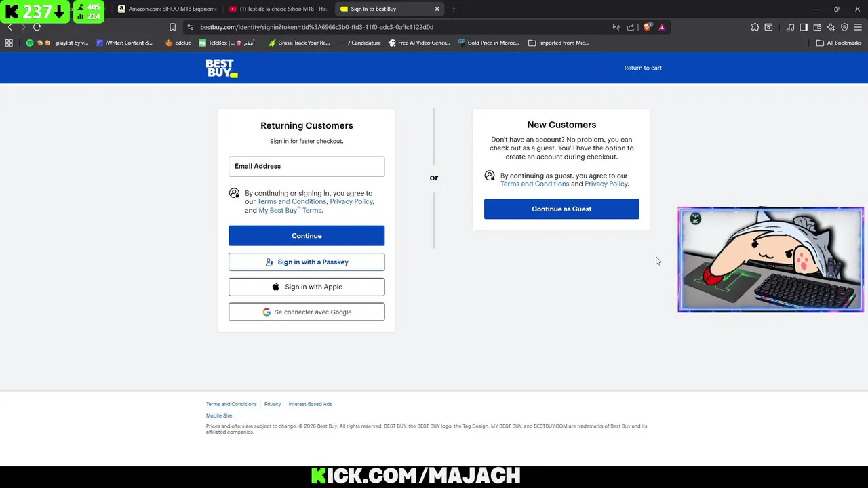Open footer Terms and Conditions link
The image size is (868, 488).
(x=231, y=404)
